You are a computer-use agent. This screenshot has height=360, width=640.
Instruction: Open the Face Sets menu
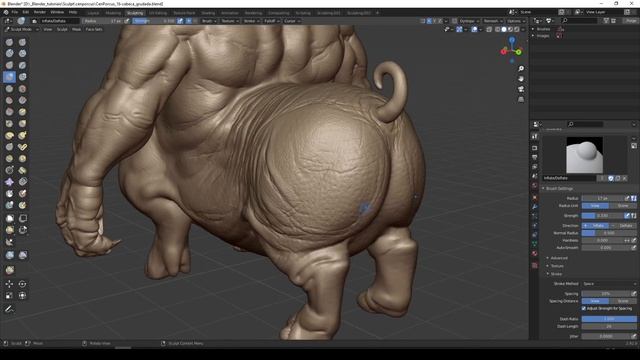point(94,29)
